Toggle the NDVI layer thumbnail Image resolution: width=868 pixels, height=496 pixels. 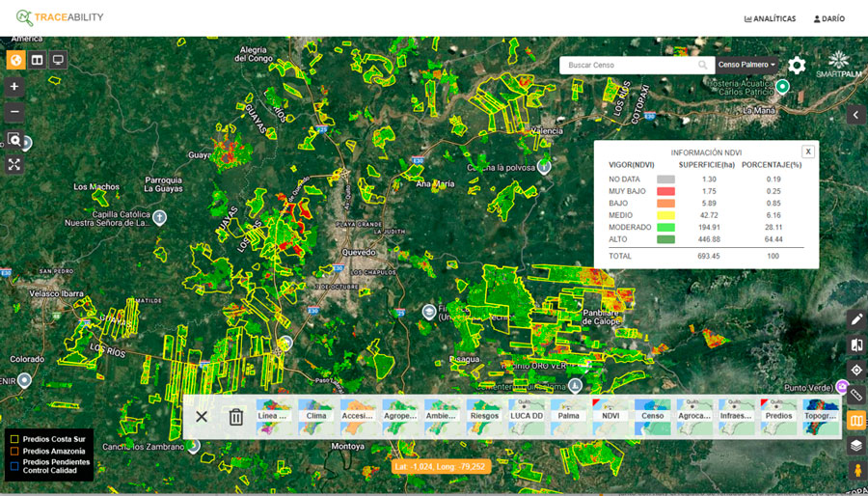[x=610, y=417]
